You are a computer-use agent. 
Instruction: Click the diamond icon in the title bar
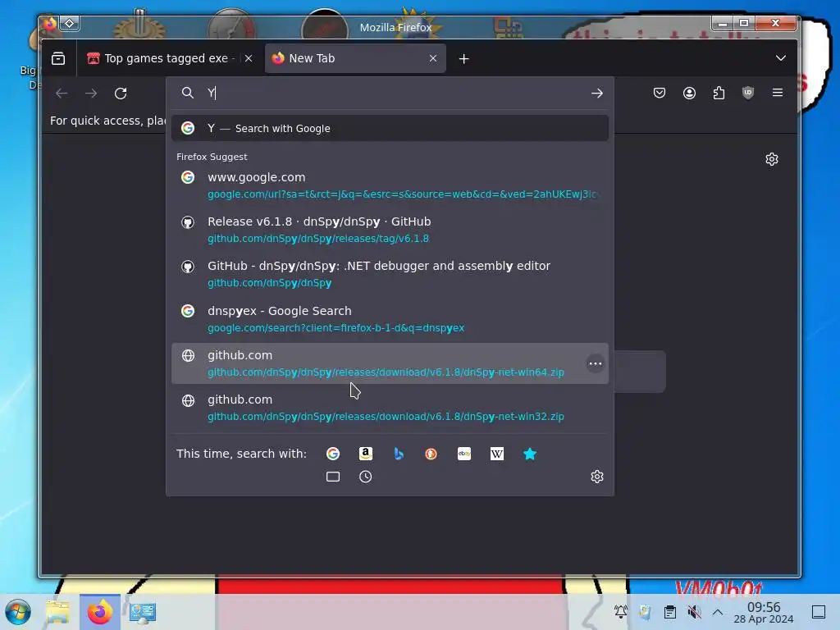(70, 23)
